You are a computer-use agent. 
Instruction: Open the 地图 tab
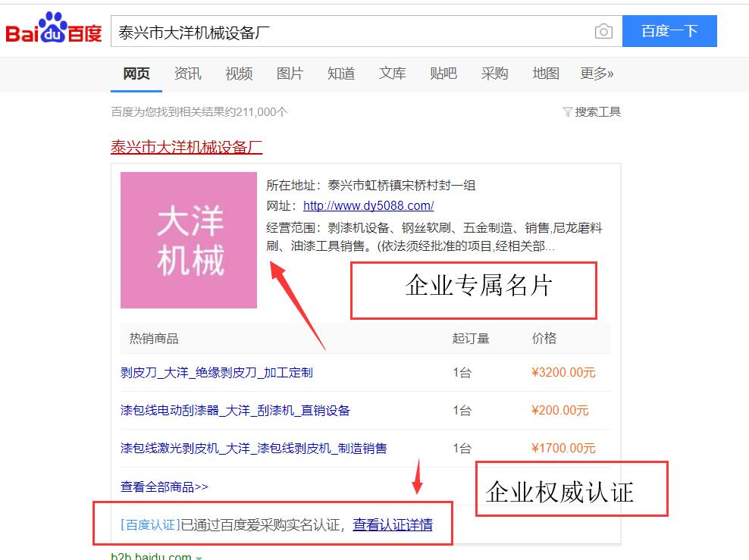(546, 74)
